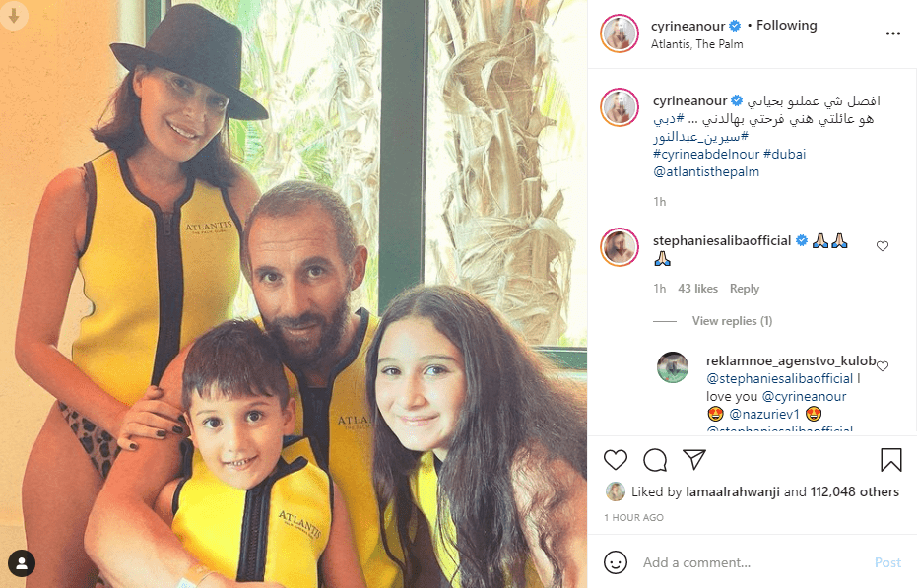Focus the Add a comment field
The image size is (917, 588).
coord(754,562)
